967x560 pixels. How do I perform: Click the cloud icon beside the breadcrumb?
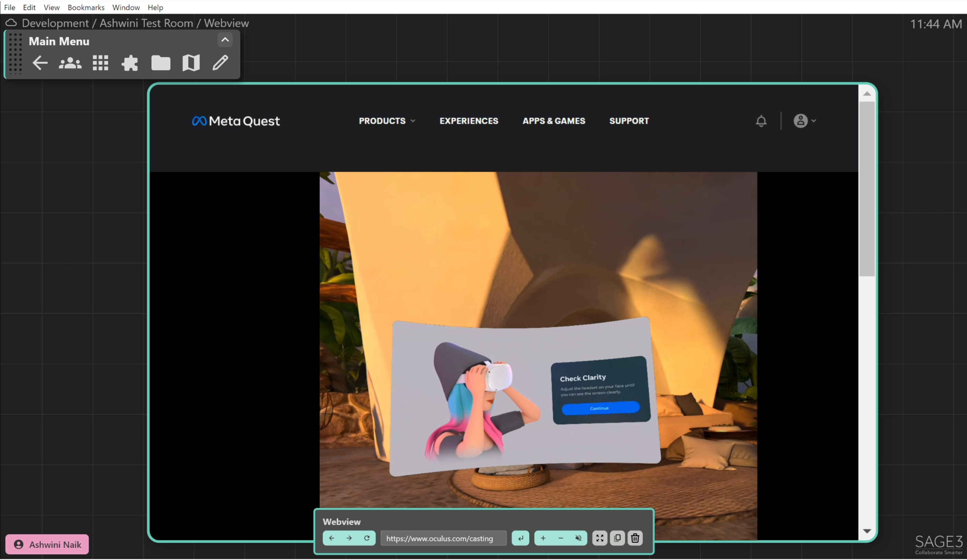point(11,23)
